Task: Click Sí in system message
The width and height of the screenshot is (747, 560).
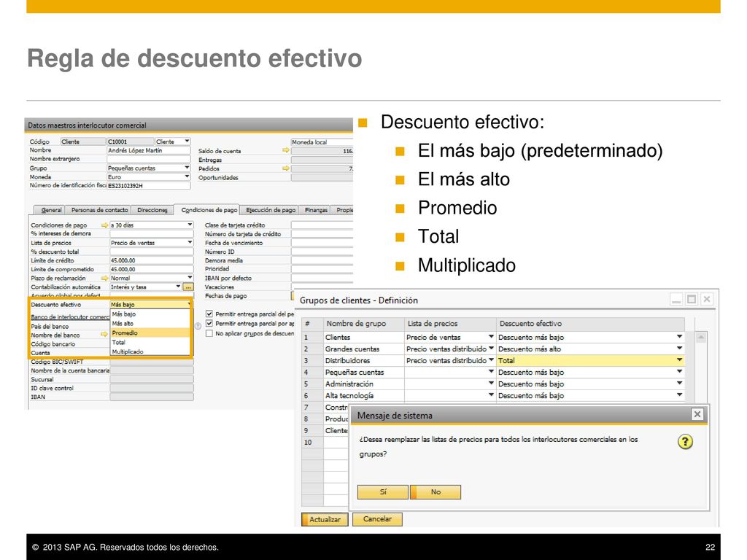Action: coord(382,492)
